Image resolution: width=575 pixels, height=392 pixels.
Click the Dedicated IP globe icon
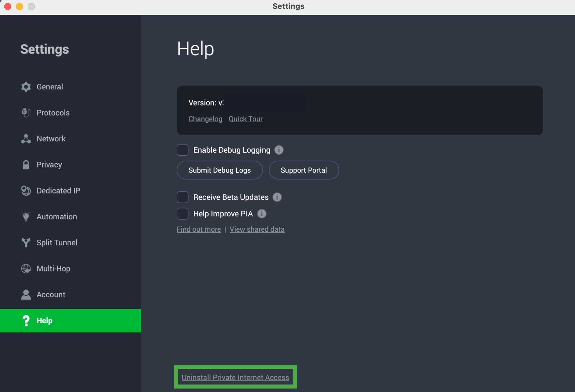click(26, 191)
